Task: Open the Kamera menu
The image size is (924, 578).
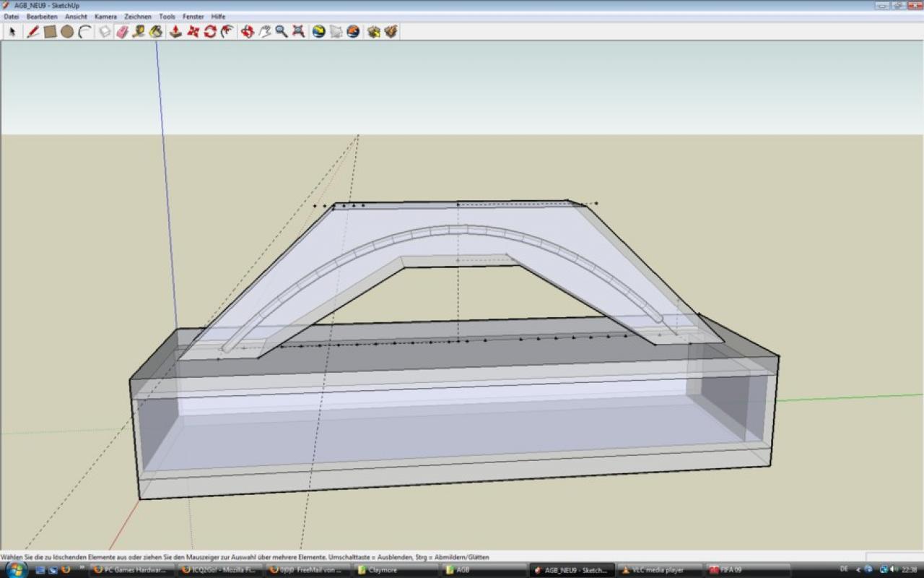Action: coord(105,17)
